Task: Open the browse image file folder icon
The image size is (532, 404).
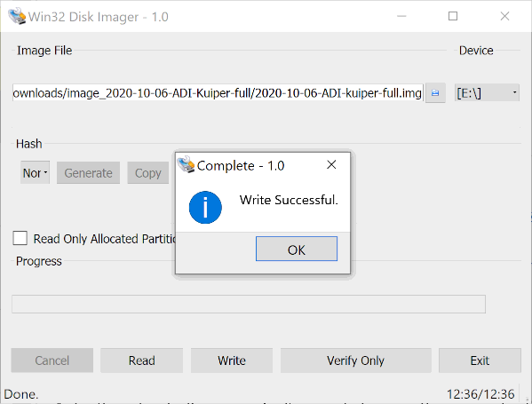Action: pos(435,93)
